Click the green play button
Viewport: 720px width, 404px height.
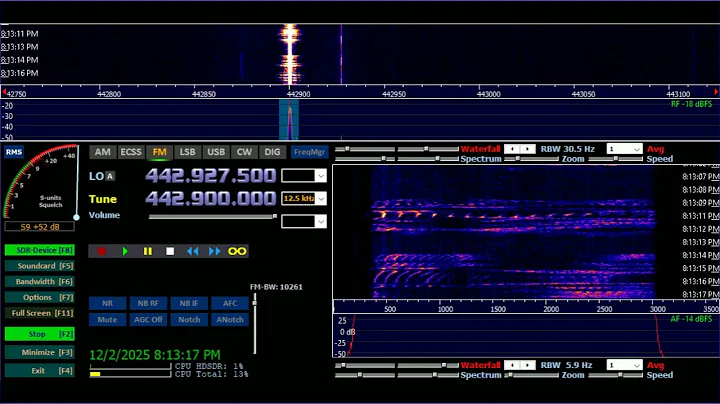[125, 251]
